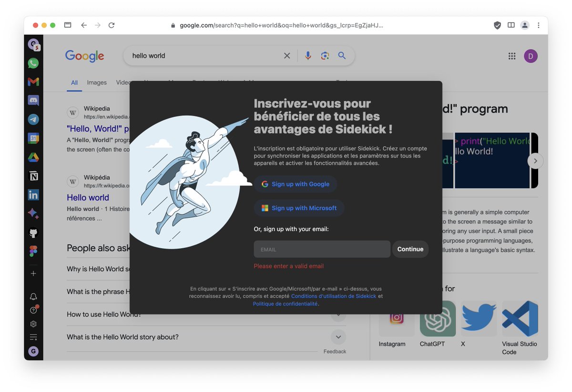572x392 pixels.
Task: Show next images with carousel arrow
Action: pos(535,161)
